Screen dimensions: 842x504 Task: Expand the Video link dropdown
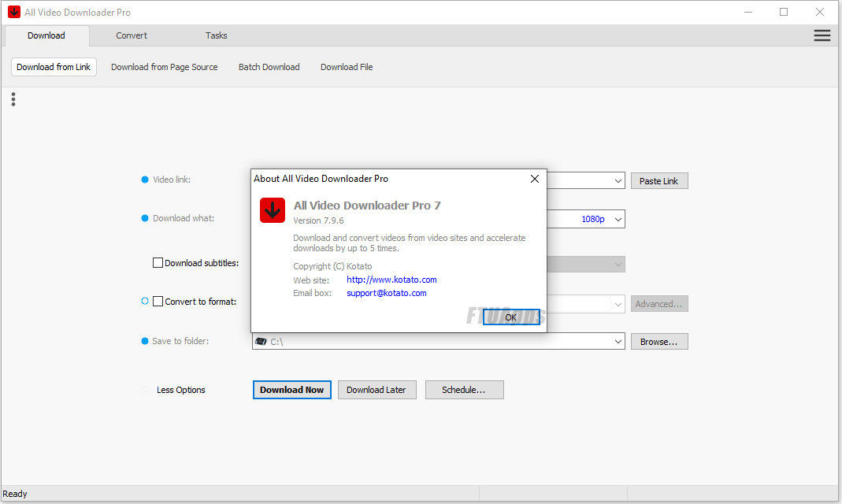618,181
